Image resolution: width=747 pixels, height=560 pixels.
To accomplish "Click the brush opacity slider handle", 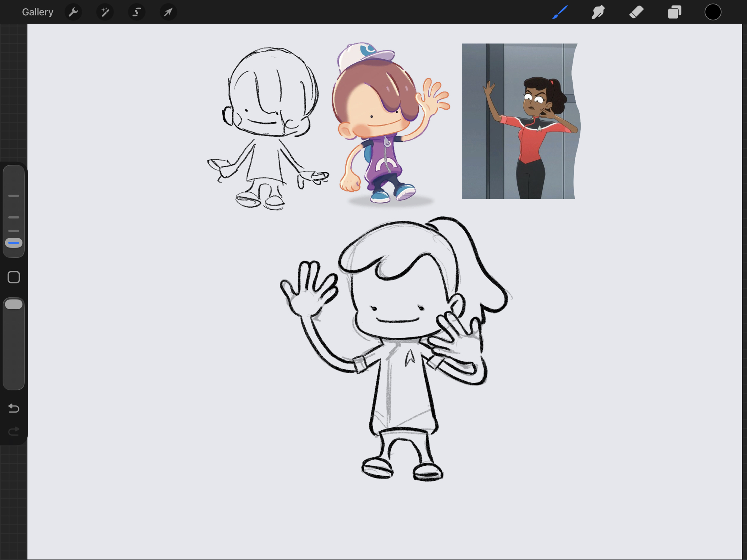I will (x=14, y=304).
